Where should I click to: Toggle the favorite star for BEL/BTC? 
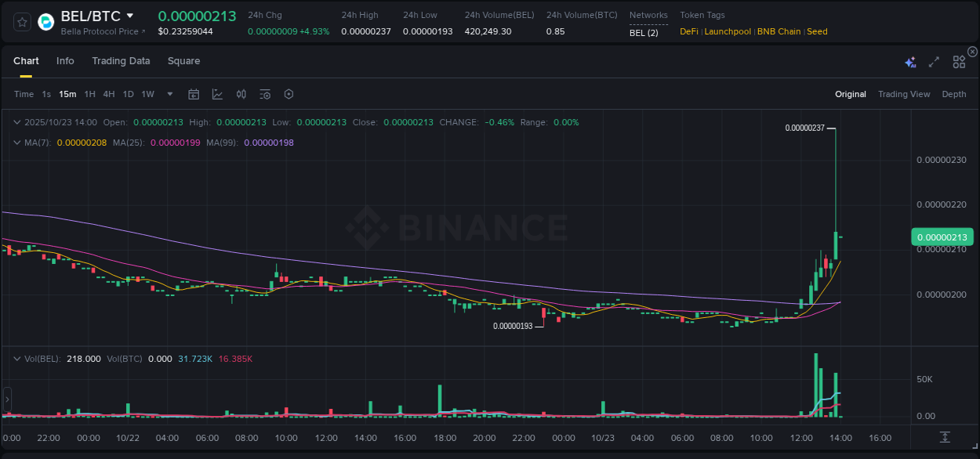[21, 21]
